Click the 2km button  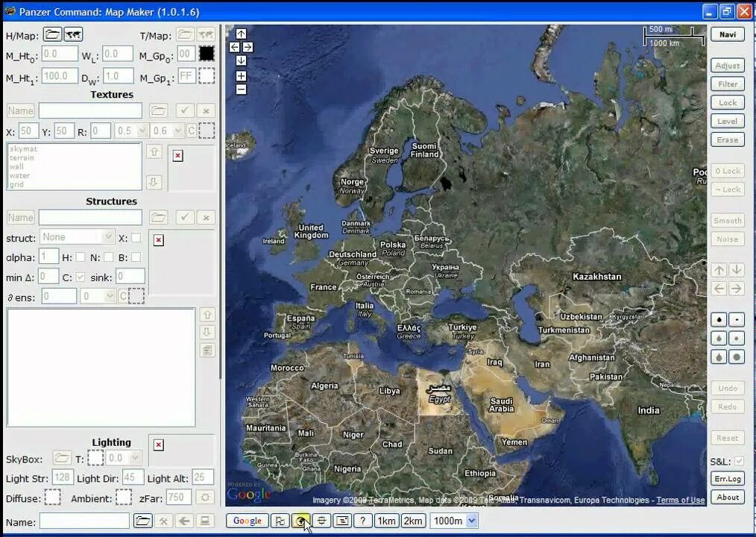[413, 521]
